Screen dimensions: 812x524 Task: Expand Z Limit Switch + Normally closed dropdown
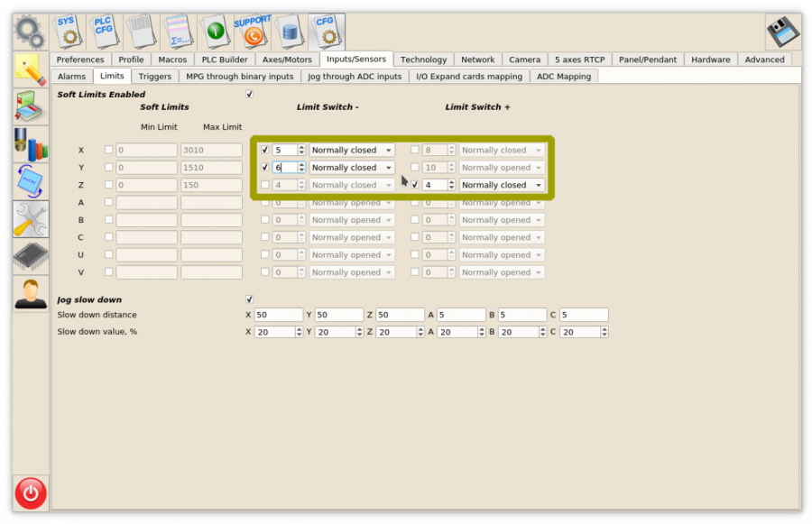click(x=502, y=185)
